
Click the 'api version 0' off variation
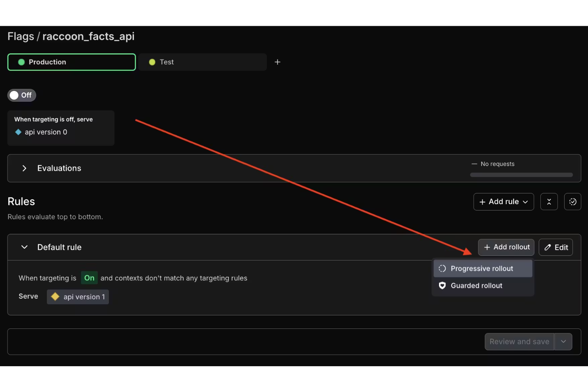point(46,132)
